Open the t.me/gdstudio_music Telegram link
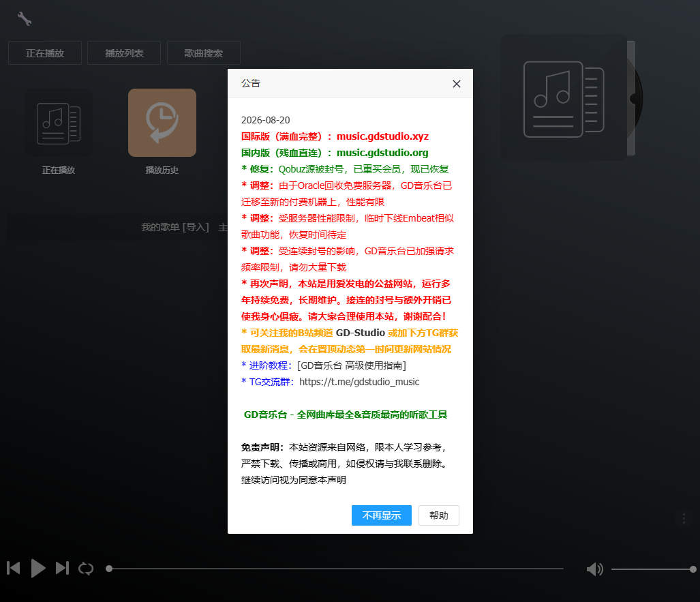 pos(359,382)
